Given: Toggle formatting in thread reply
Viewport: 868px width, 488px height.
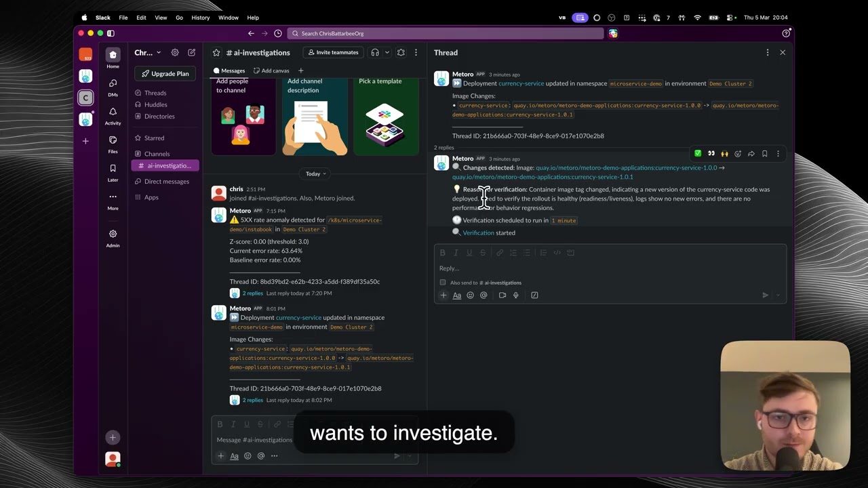Looking at the screenshot, I should pyautogui.click(x=457, y=295).
